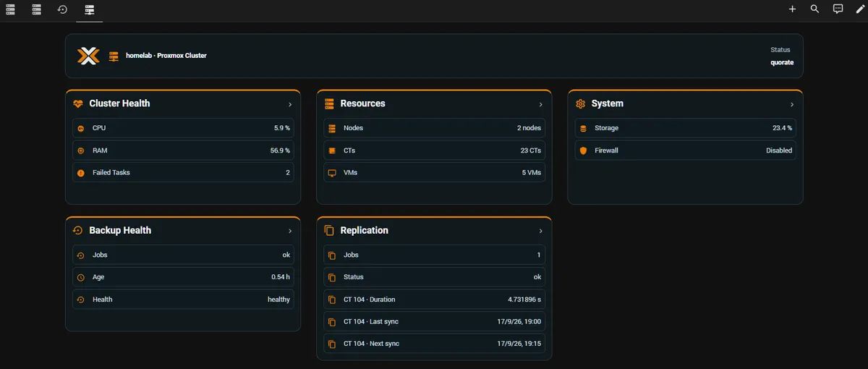The width and height of the screenshot is (868, 369).
Task: Click the Storage 23.4 % value
Action: pyautogui.click(x=782, y=128)
